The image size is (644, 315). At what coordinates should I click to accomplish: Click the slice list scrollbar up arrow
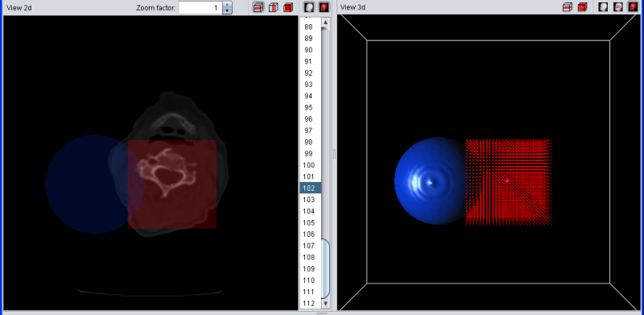coord(326,23)
